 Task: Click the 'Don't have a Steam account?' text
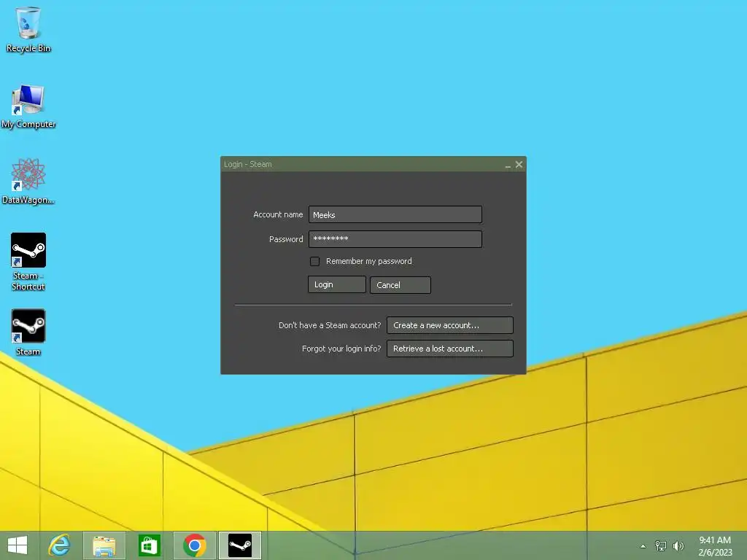tap(330, 325)
